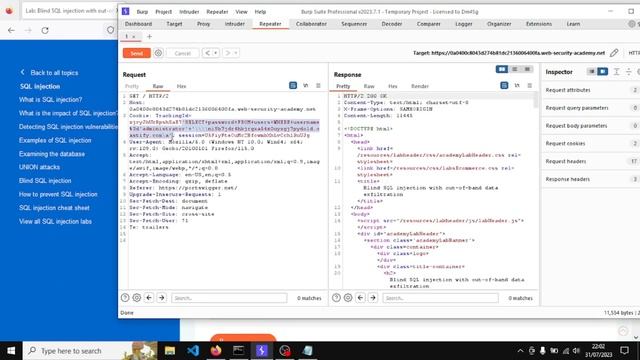The image size is (640, 360).
Task: Expand Request query parameters in Inspector
Action: [591, 108]
